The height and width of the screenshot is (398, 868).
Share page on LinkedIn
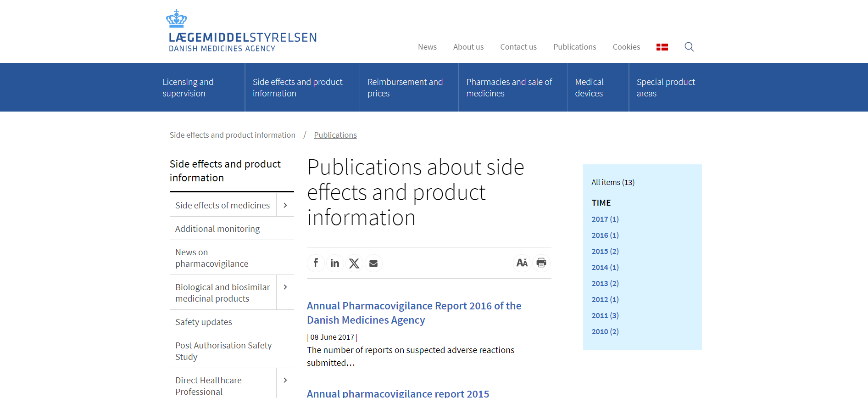click(335, 263)
